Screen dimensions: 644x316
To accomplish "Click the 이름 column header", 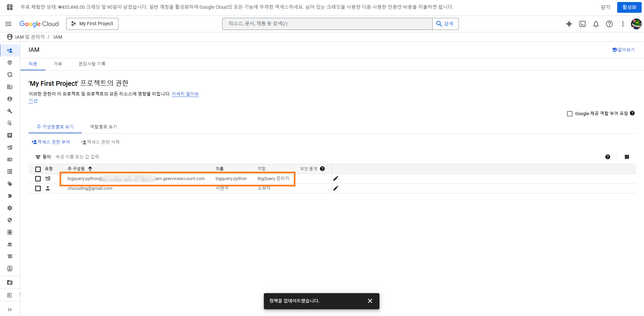I will click(x=219, y=169).
